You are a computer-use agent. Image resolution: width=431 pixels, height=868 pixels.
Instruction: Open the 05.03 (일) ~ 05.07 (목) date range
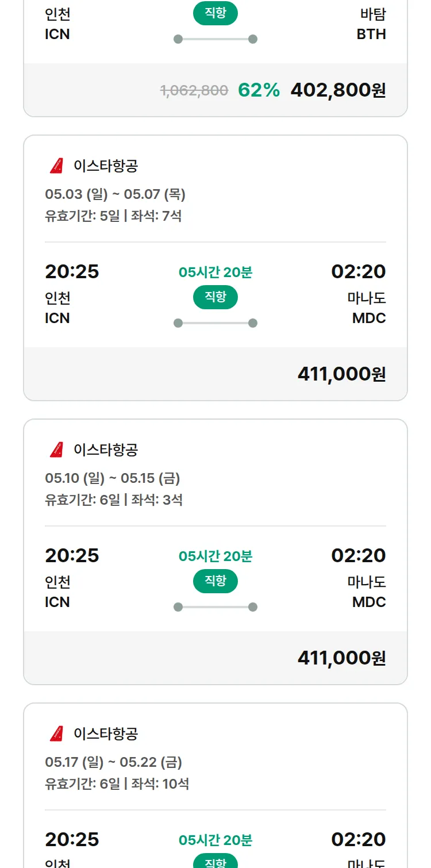[115, 194]
